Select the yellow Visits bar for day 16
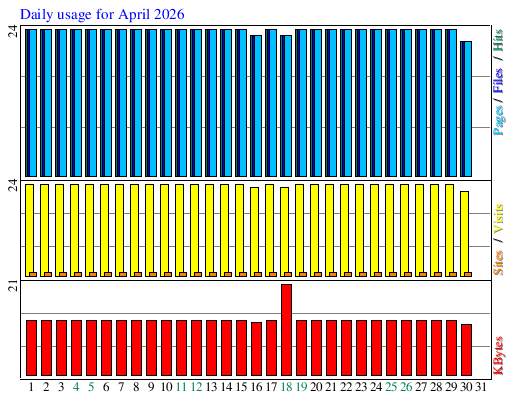The width and height of the screenshot is (512, 400). click(255, 232)
